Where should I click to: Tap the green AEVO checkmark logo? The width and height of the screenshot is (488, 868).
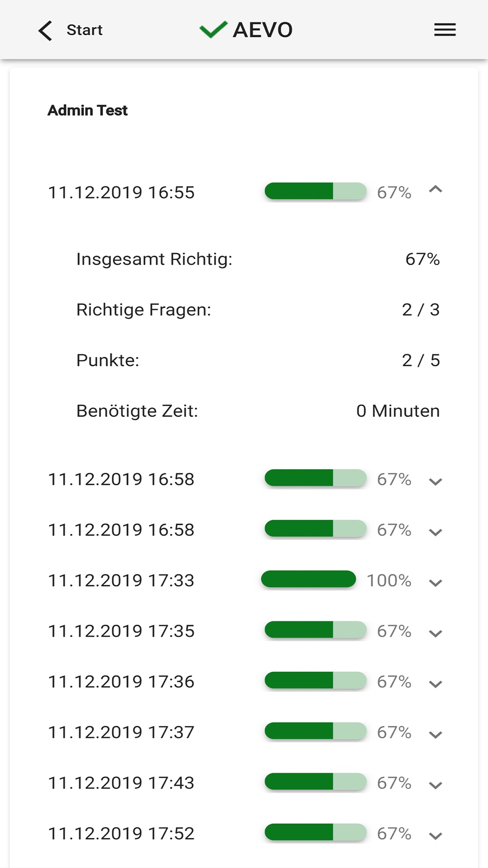click(x=213, y=30)
